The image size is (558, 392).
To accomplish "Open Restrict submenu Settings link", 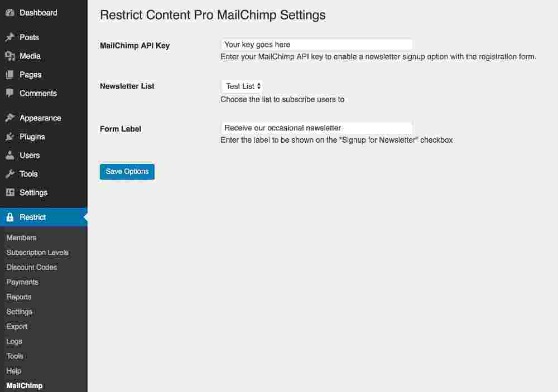I will 19,312.
